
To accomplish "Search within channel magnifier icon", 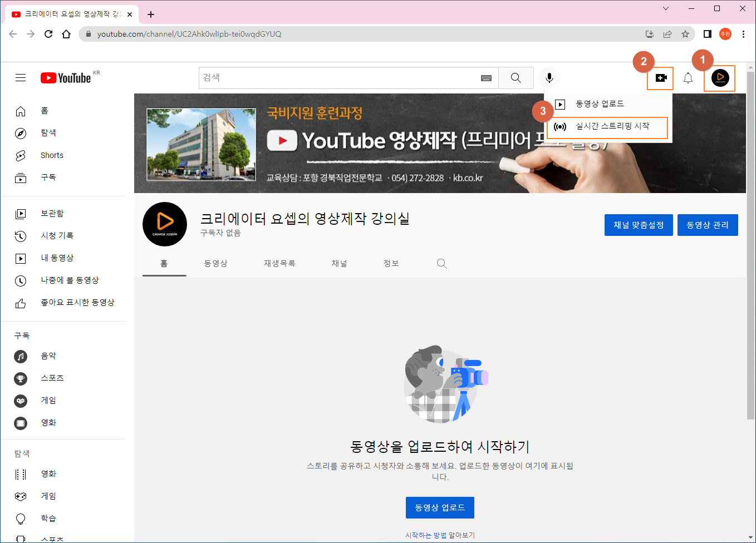I will [x=442, y=264].
